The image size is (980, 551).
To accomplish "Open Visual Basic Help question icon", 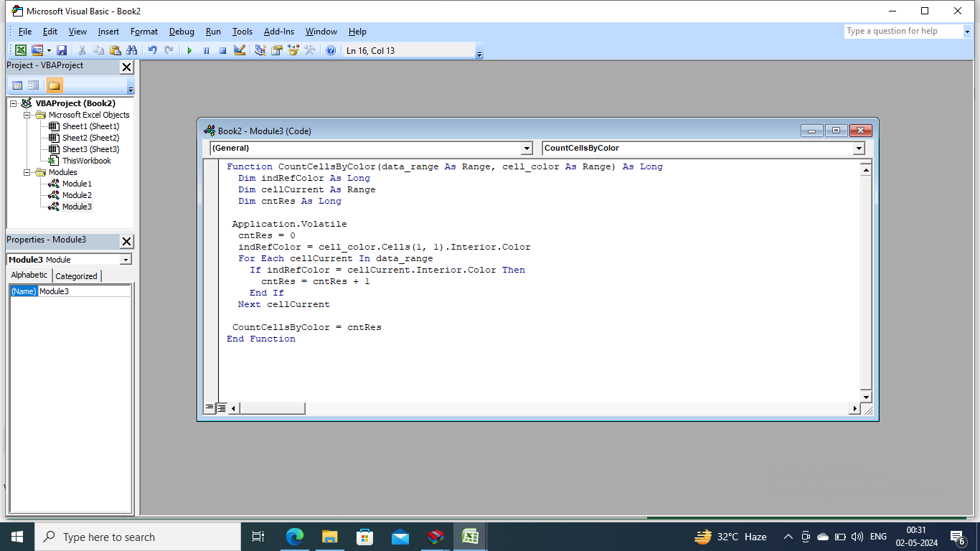I will point(331,50).
